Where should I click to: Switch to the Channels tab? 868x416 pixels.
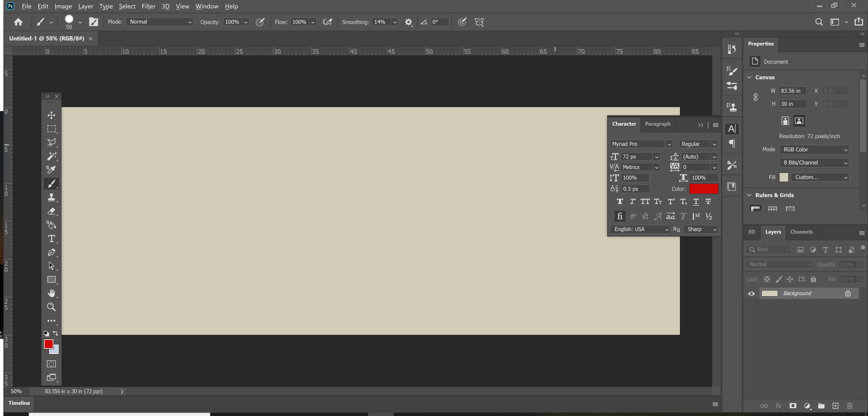pos(801,232)
